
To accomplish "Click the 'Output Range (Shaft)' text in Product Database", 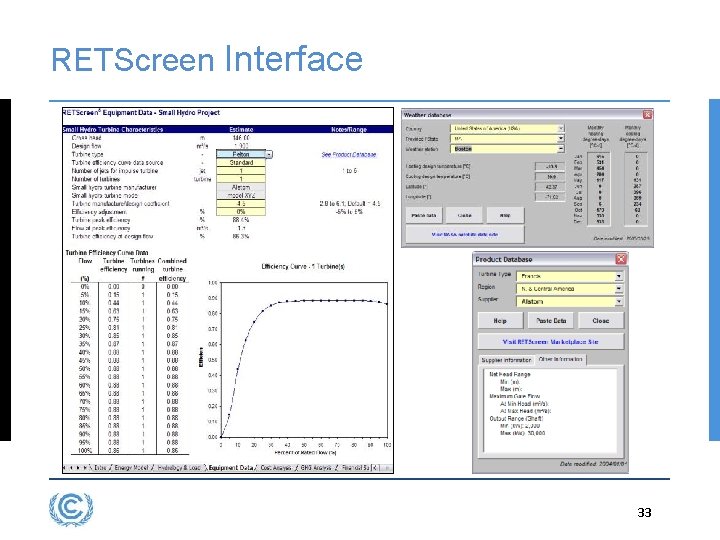I will coord(516,419).
